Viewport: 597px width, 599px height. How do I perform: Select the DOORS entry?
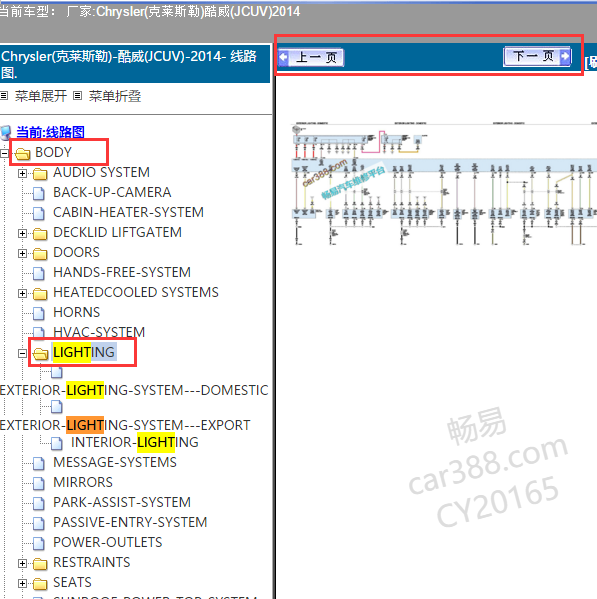[76, 252]
